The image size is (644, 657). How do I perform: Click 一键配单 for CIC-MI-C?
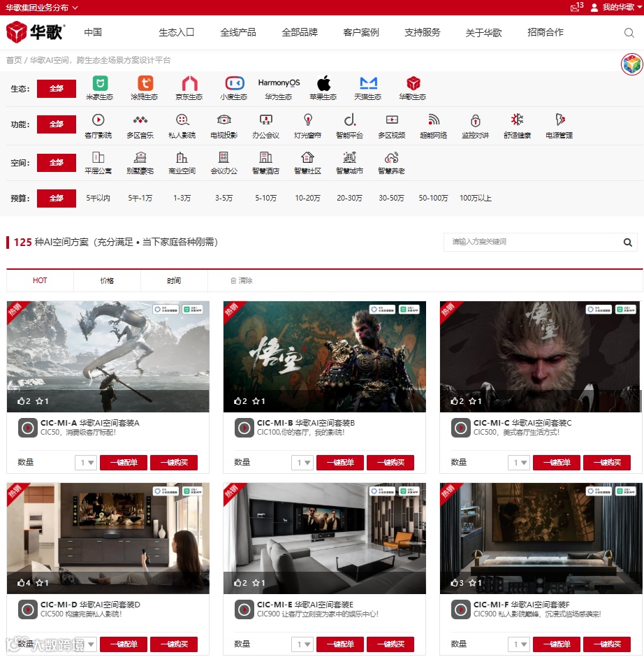point(557,463)
